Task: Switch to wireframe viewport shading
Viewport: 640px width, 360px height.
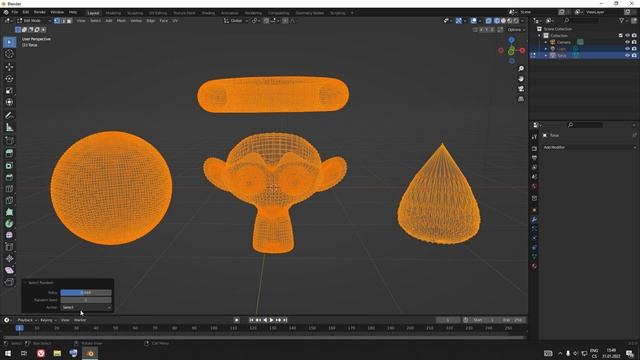Action: point(497,20)
